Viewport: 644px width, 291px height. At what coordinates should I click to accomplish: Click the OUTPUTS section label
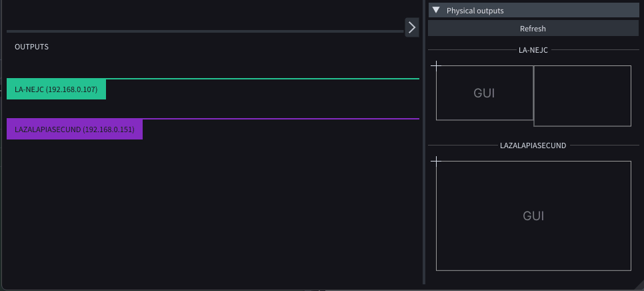coord(31,47)
